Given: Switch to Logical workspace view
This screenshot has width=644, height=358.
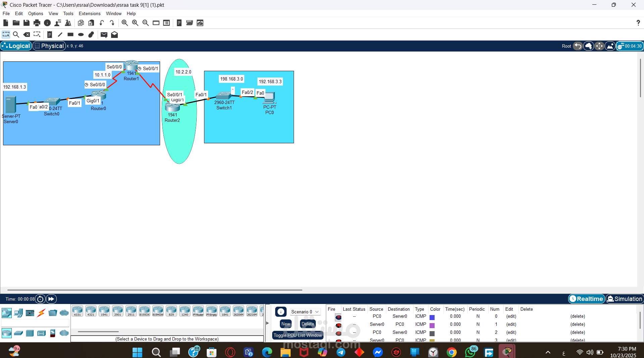Looking at the screenshot, I should (16, 46).
